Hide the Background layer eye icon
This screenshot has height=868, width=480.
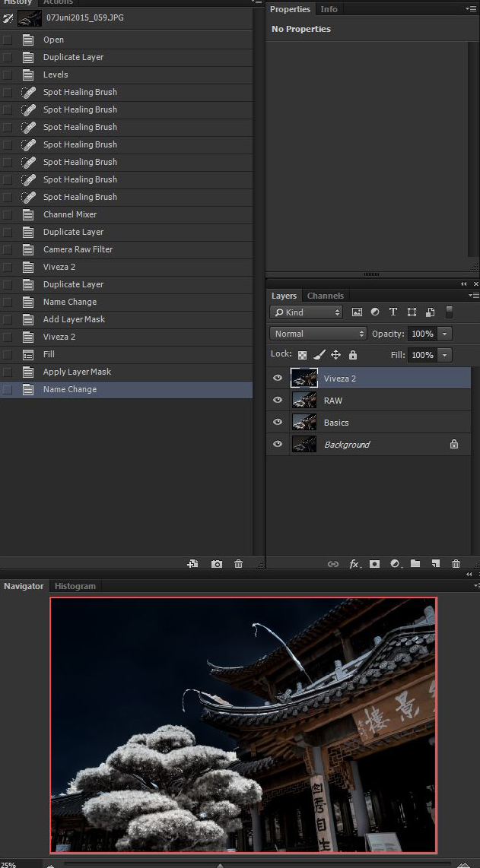click(278, 445)
